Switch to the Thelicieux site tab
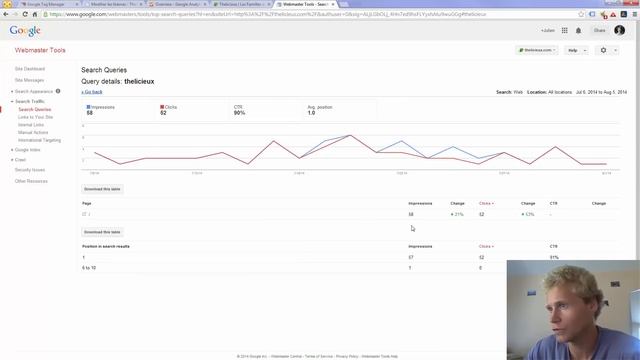Screen dimensions: 640x360 242,4
